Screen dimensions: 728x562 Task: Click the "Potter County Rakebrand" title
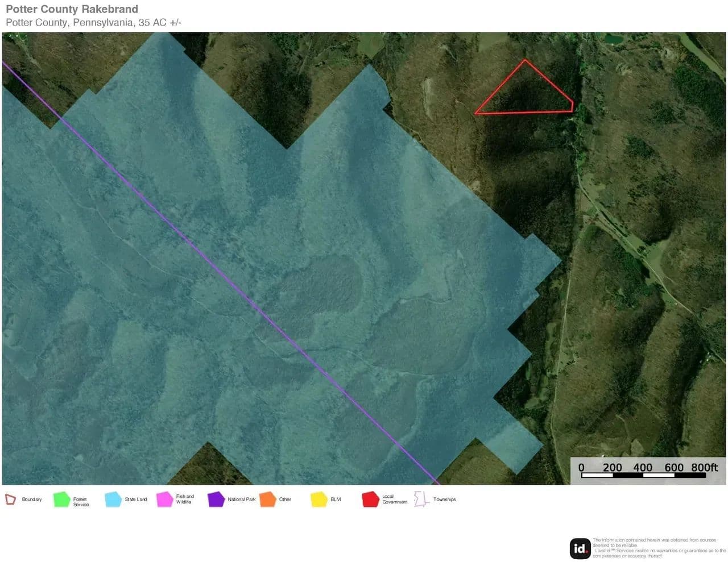pos(72,9)
